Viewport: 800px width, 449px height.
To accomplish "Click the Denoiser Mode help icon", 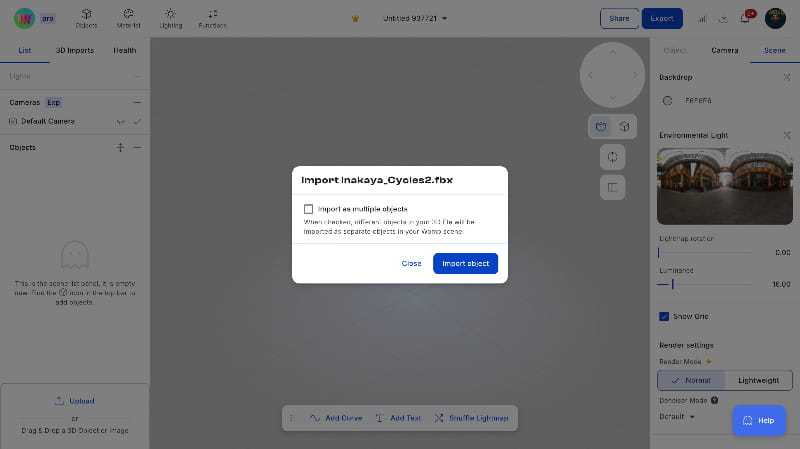I will tap(714, 401).
